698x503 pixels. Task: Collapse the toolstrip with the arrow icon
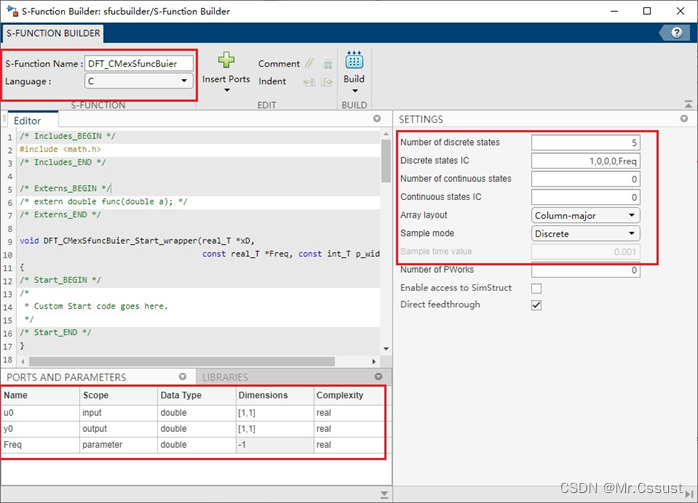pyautogui.click(x=688, y=104)
